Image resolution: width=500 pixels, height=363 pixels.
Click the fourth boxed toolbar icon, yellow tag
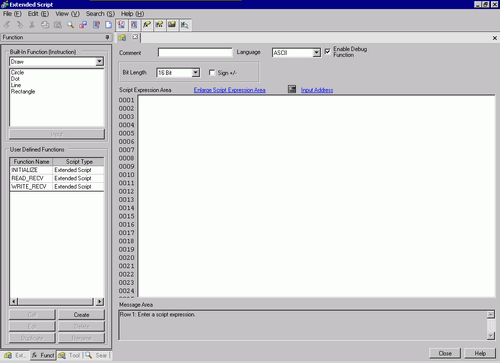tap(159, 25)
